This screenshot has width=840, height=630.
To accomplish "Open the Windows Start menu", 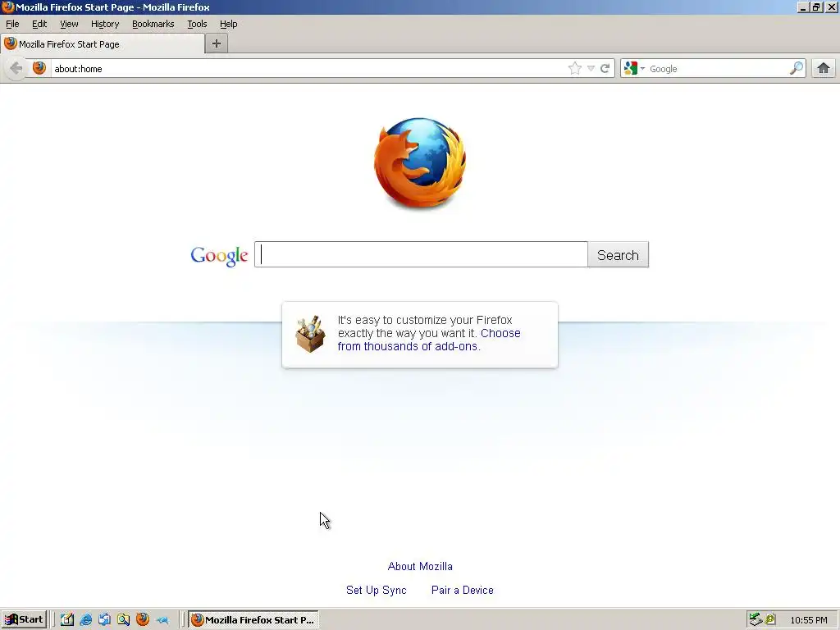I will pos(24,619).
